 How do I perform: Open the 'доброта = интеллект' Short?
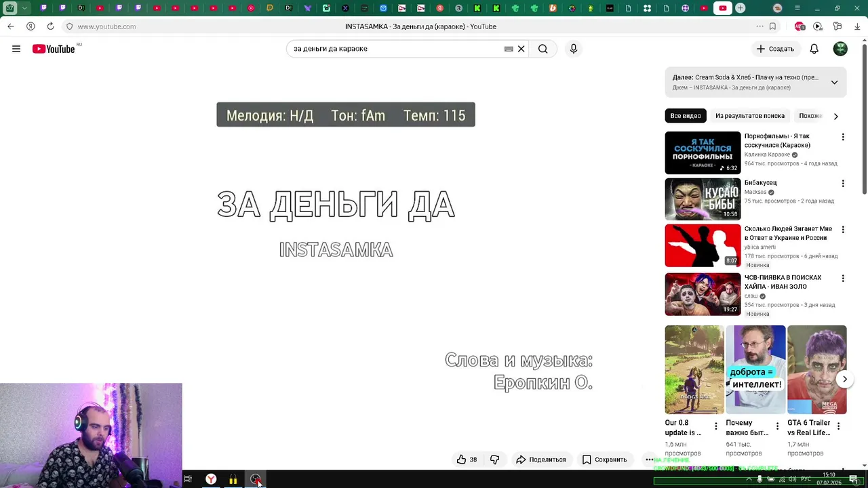755,369
